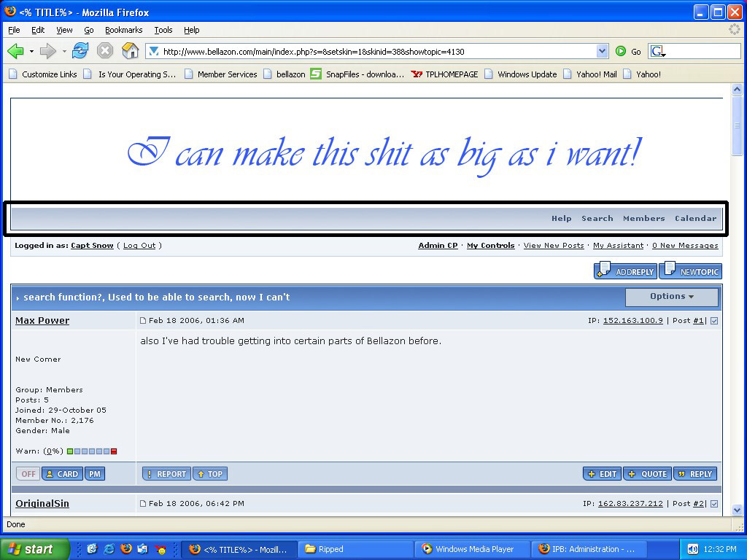This screenshot has width=747, height=560.
Task: Click the Firefox Reload page icon
Action: [80, 51]
